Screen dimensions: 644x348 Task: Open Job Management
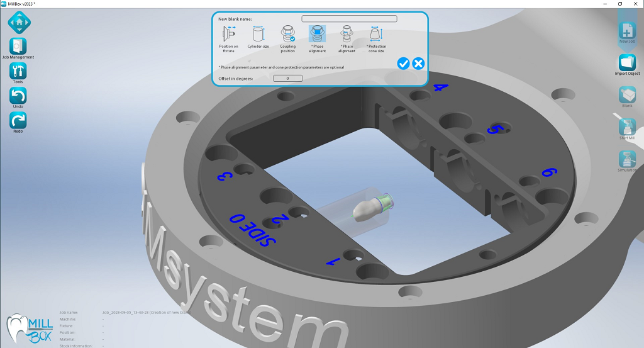(18, 47)
